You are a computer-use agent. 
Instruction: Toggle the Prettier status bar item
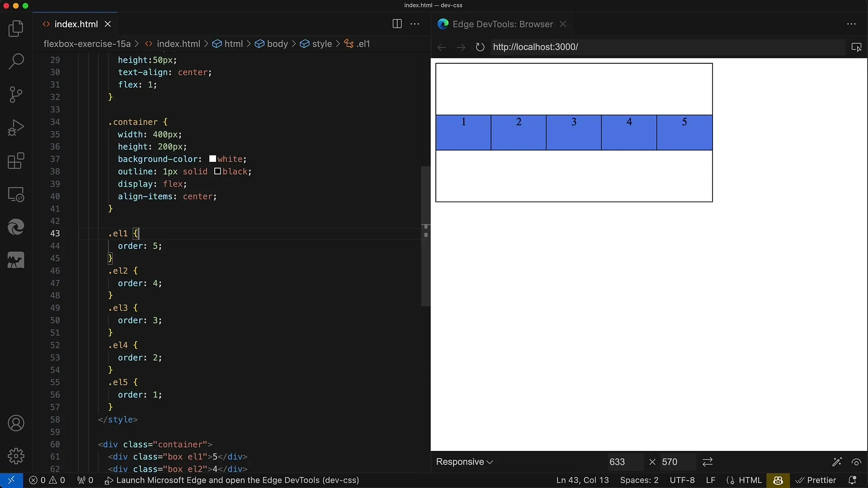(x=816, y=480)
